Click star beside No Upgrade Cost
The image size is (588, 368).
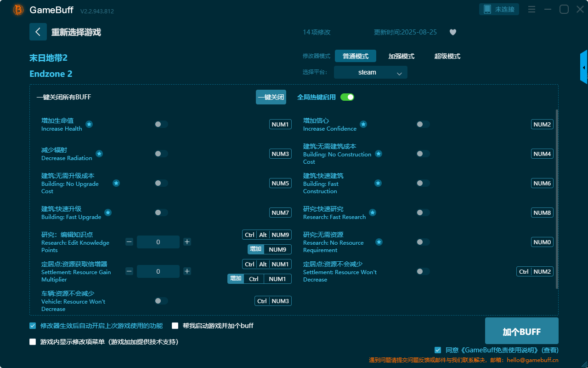116,183
